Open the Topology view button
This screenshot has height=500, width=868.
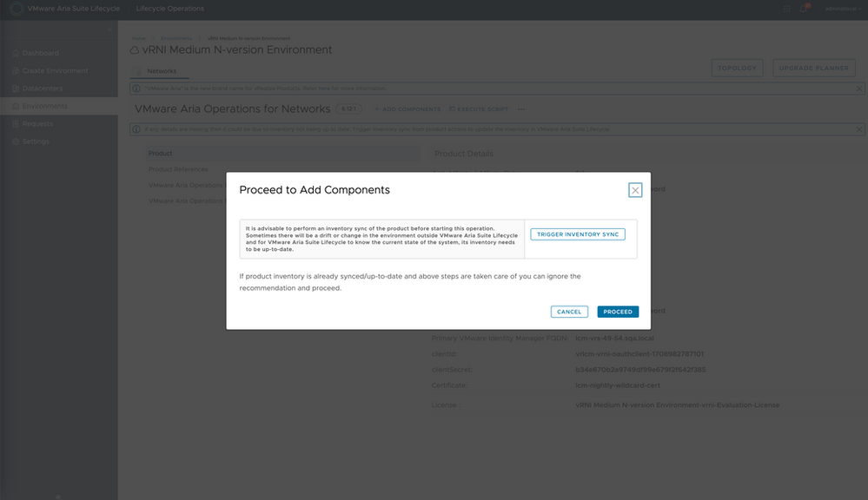pyautogui.click(x=737, y=68)
